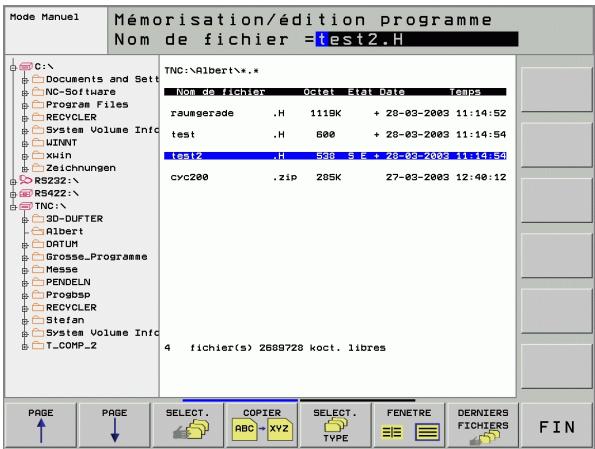Click the Progbsp folder icon
The height and width of the screenshot is (449, 595).
[38, 295]
